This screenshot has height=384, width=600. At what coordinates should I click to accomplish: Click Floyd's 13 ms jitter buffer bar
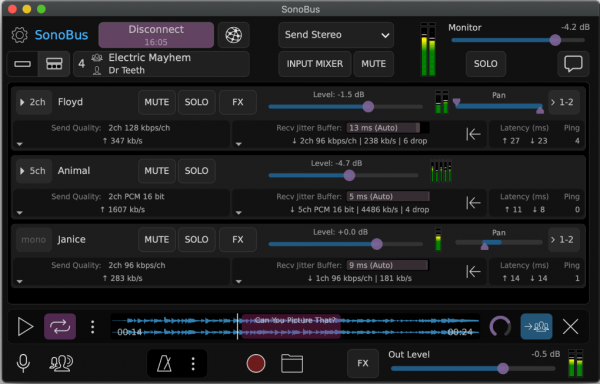tap(388, 128)
